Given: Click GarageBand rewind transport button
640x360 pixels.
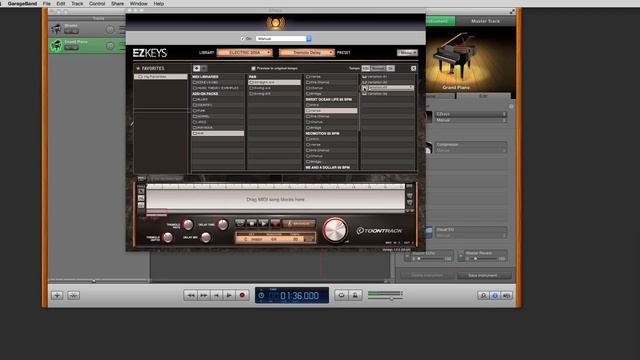Looking at the screenshot, I should (191, 295).
